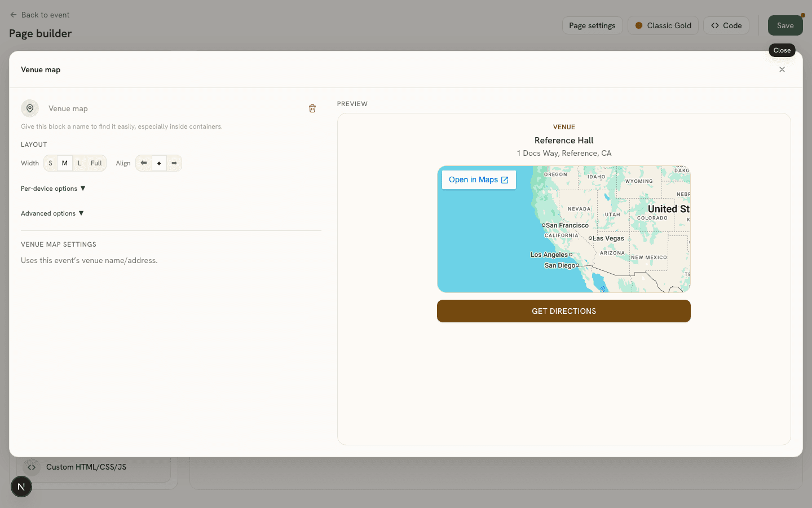Viewport: 812px width, 508px height.
Task: Close the Venue map dialog
Action: pos(782,69)
